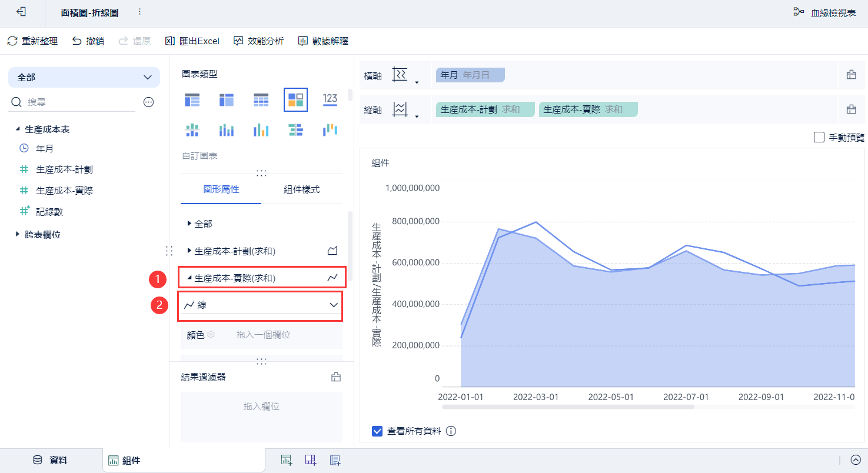Clear the 橫軸 fields with its icon
The height and width of the screenshot is (473, 868).
coord(851,75)
